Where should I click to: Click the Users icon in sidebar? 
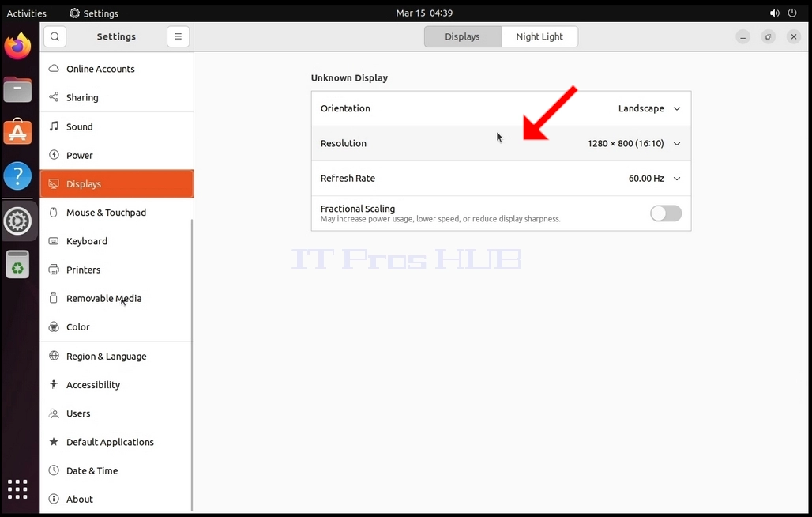click(x=54, y=413)
